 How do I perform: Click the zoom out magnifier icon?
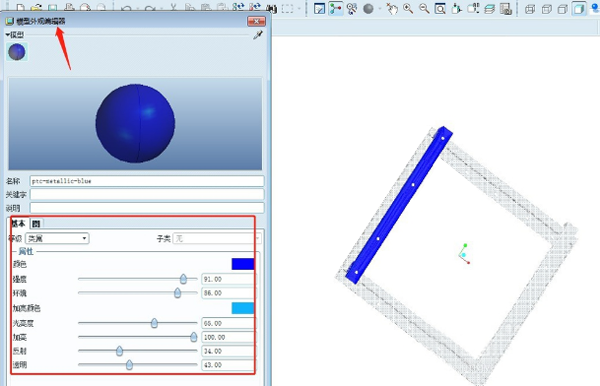click(x=424, y=8)
